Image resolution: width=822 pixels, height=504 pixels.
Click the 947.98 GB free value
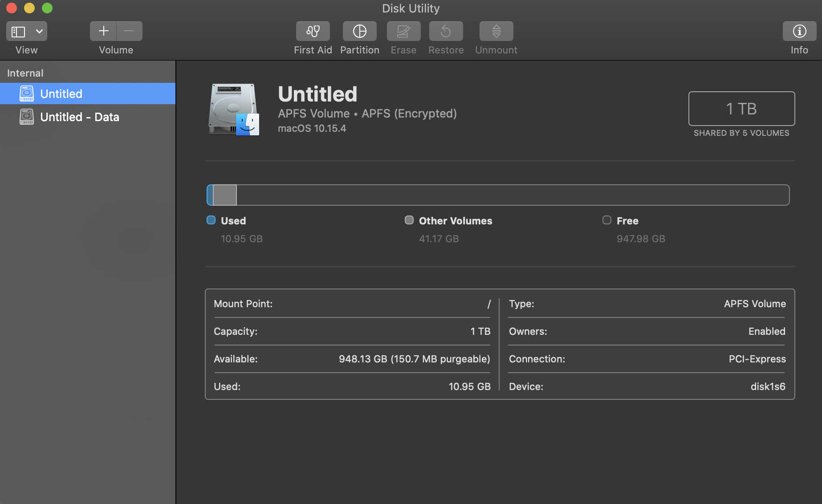tap(641, 239)
